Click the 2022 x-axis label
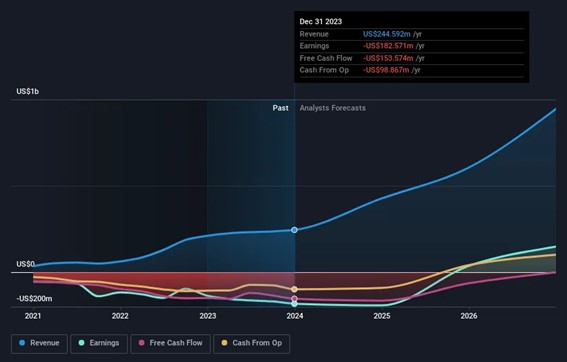Screen dimensions: 567x362 pos(120,316)
